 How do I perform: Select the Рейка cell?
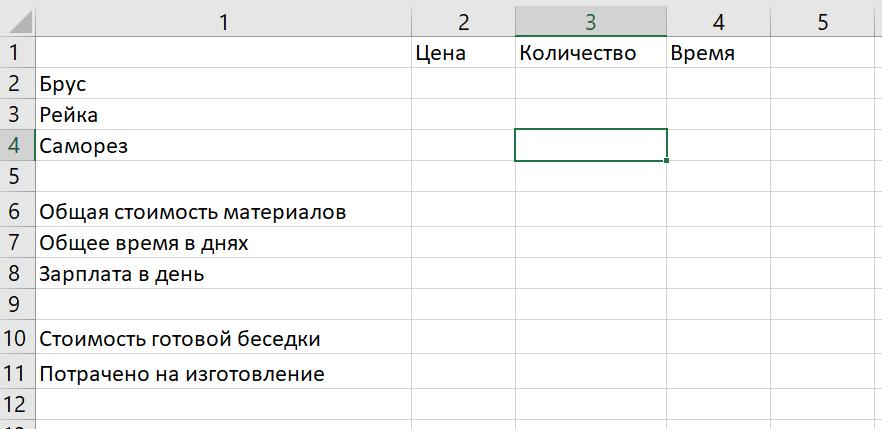(x=223, y=115)
